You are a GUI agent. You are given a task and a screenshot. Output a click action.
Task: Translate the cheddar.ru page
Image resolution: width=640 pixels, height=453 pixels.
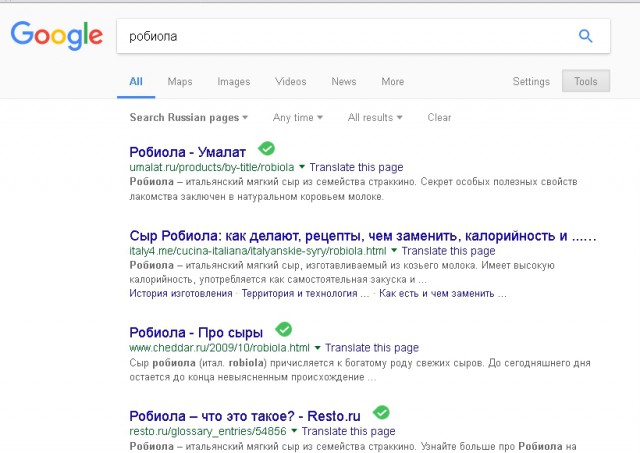(x=372, y=348)
